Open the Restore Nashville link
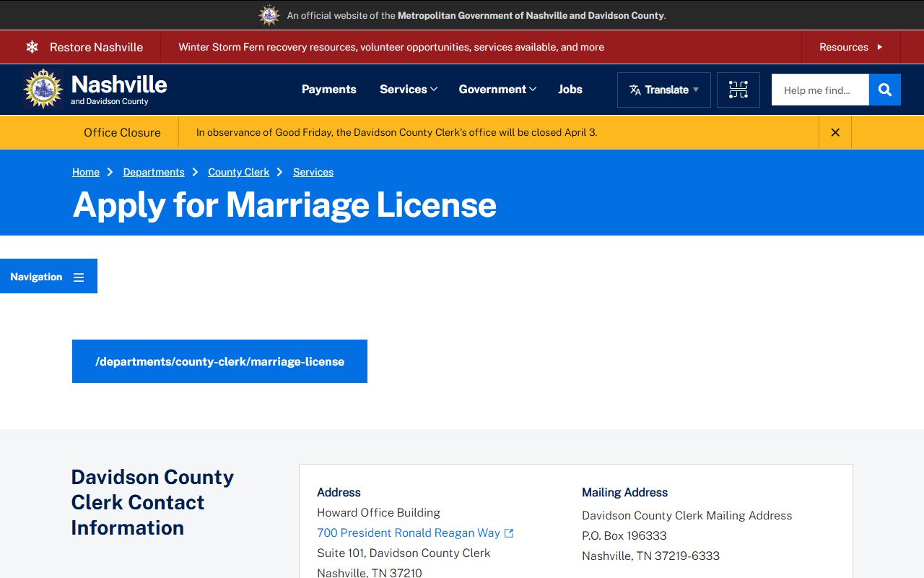 96,47
